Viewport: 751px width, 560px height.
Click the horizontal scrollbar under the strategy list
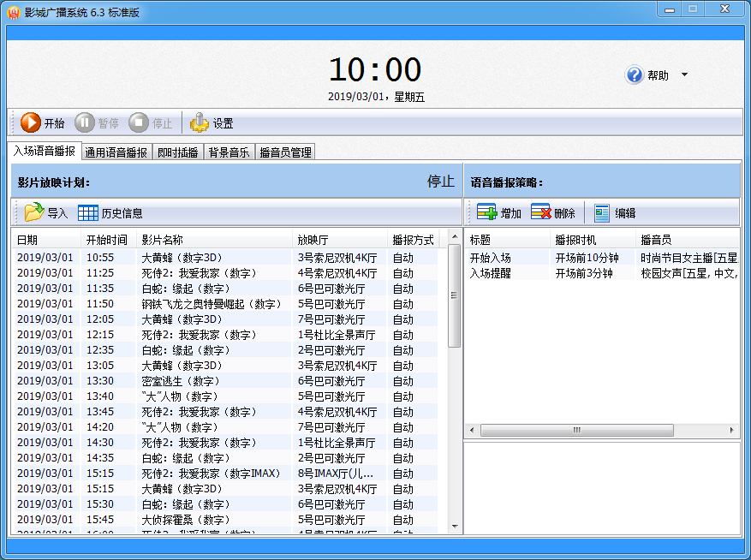click(x=578, y=428)
